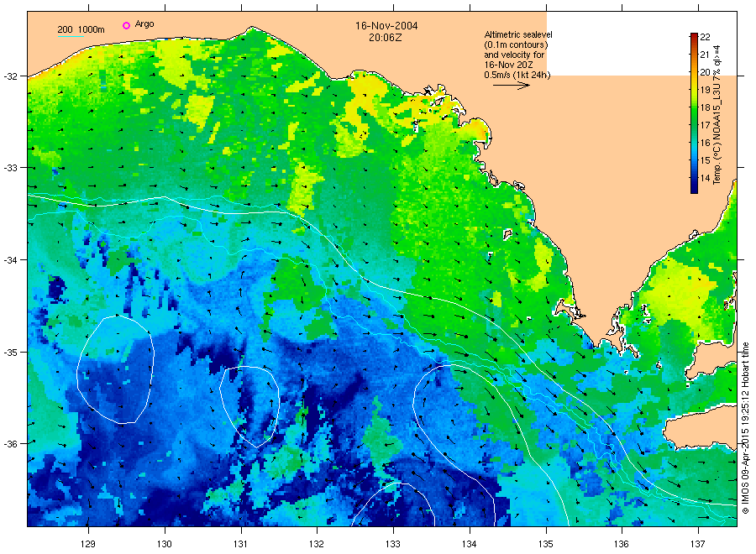The height and width of the screenshot is (554, 756).
Task: Click the '130' longitude axis label
Action: pyautogui.click(x=165, y=544)
